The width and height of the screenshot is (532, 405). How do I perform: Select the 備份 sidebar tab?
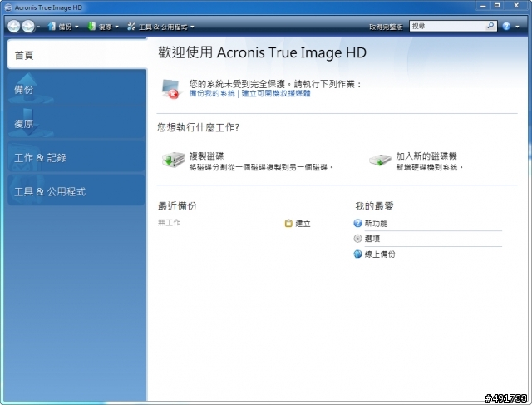pos(76,89)
